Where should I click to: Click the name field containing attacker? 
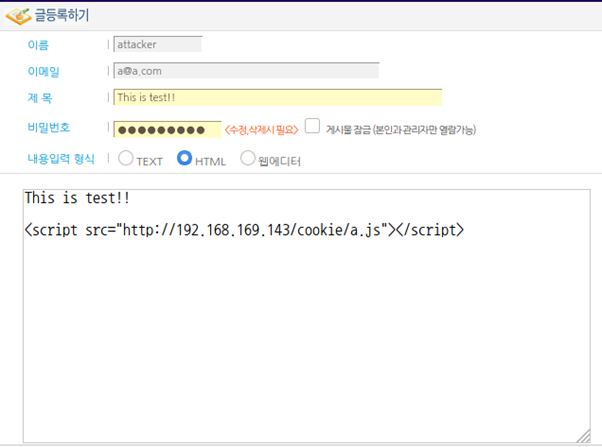pos(158,44)
